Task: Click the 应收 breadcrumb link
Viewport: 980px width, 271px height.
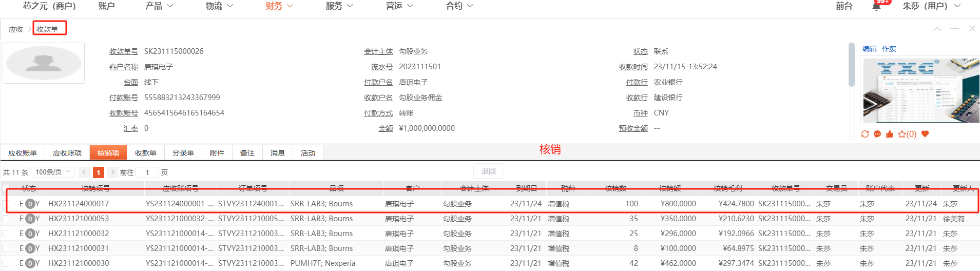Action: [16, 29]
